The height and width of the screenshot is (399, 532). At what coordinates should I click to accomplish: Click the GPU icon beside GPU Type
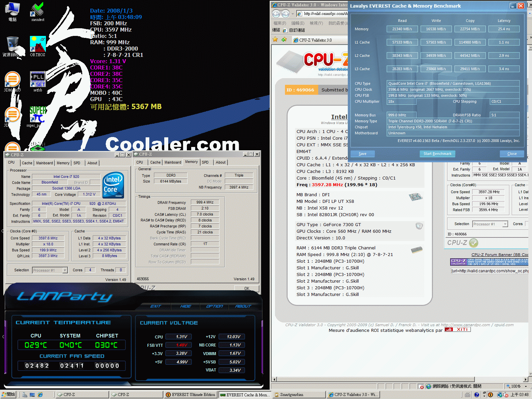pos(419,226)
